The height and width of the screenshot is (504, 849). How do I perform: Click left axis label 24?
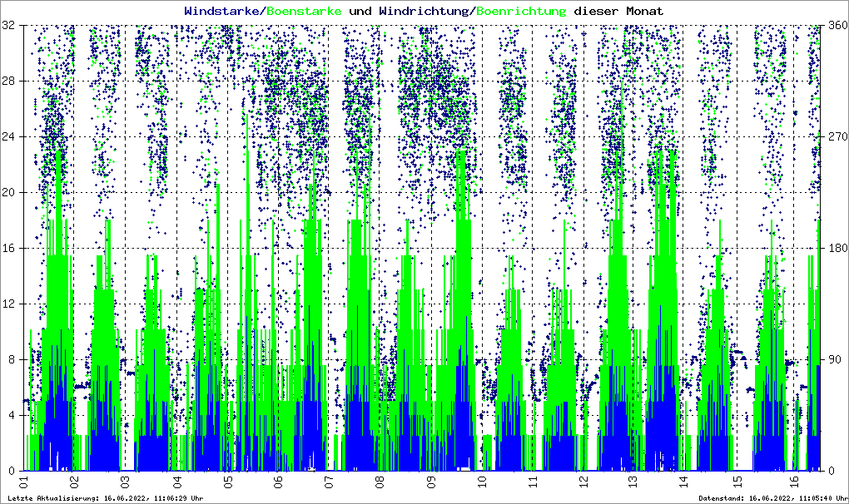pyautogui.click(x=8, y=136)
